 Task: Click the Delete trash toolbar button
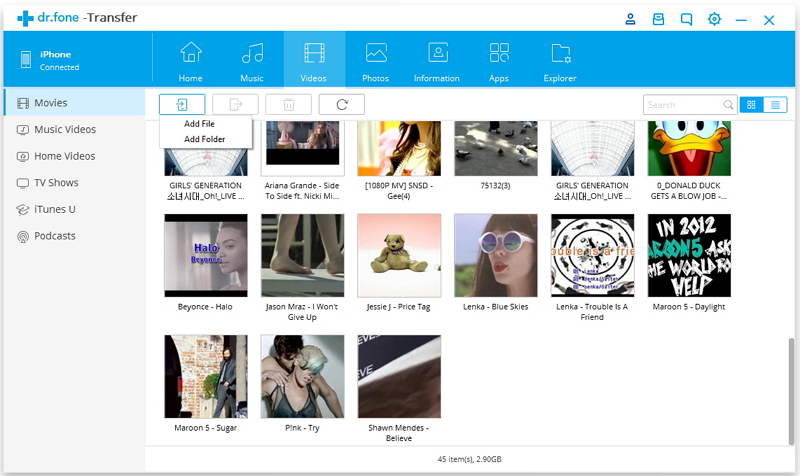(x=289, y=105)
